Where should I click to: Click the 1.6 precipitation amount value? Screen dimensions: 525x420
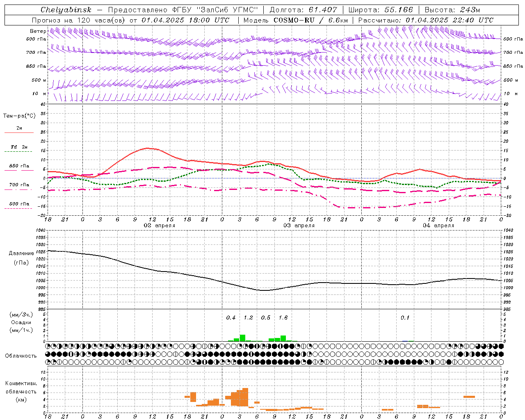[283, 318]
